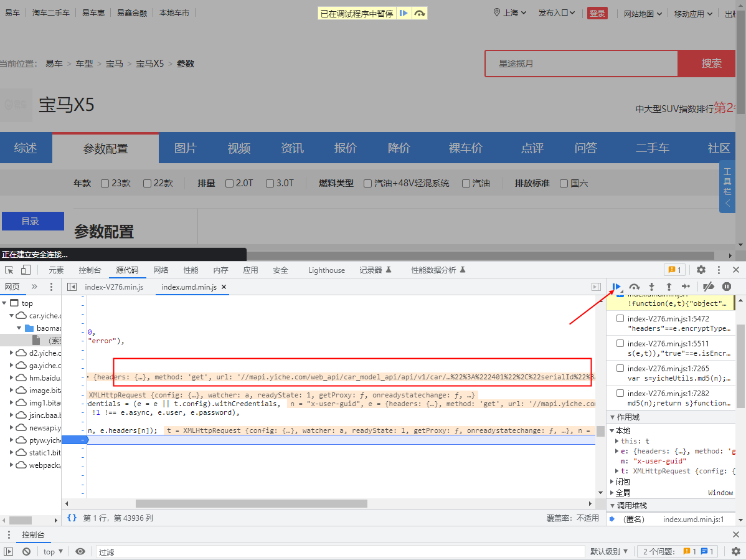Step into next function call
Viewport: 746px width, 560px height.
(652, 287)
